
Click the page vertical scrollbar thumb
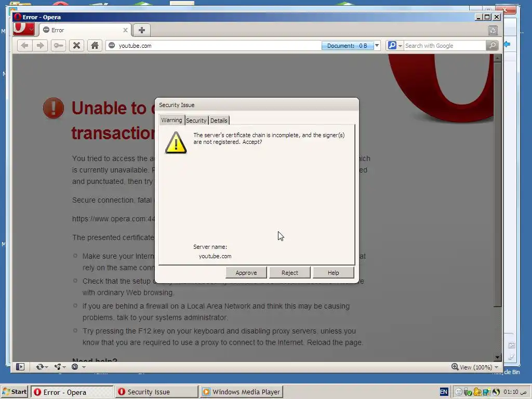[497, 184]
